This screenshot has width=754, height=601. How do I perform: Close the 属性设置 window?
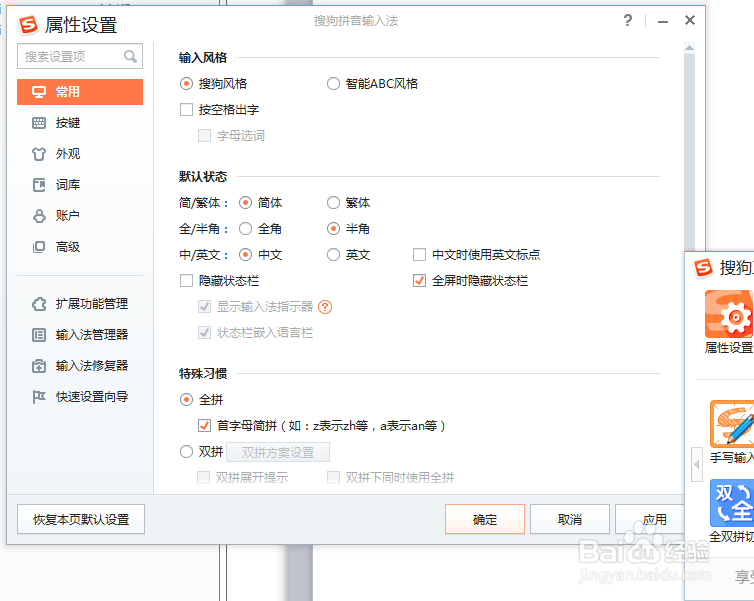pyautogui.click(x=690, y=20)
